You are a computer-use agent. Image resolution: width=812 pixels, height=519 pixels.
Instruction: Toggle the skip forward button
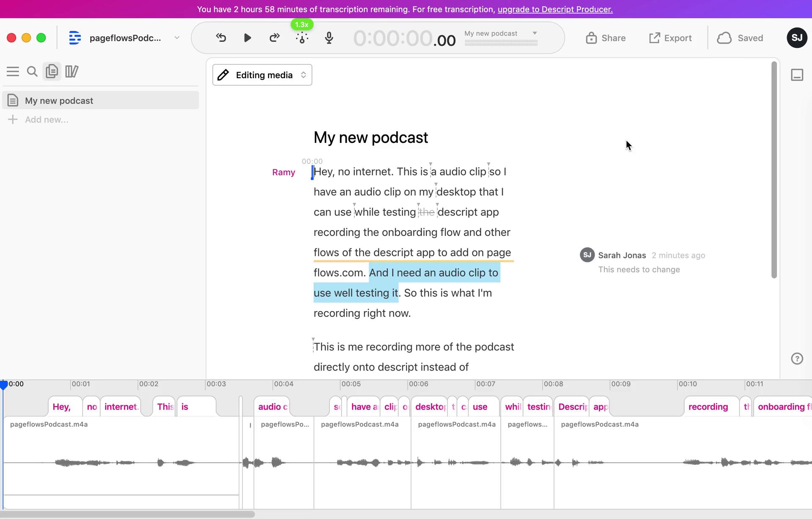274,38
